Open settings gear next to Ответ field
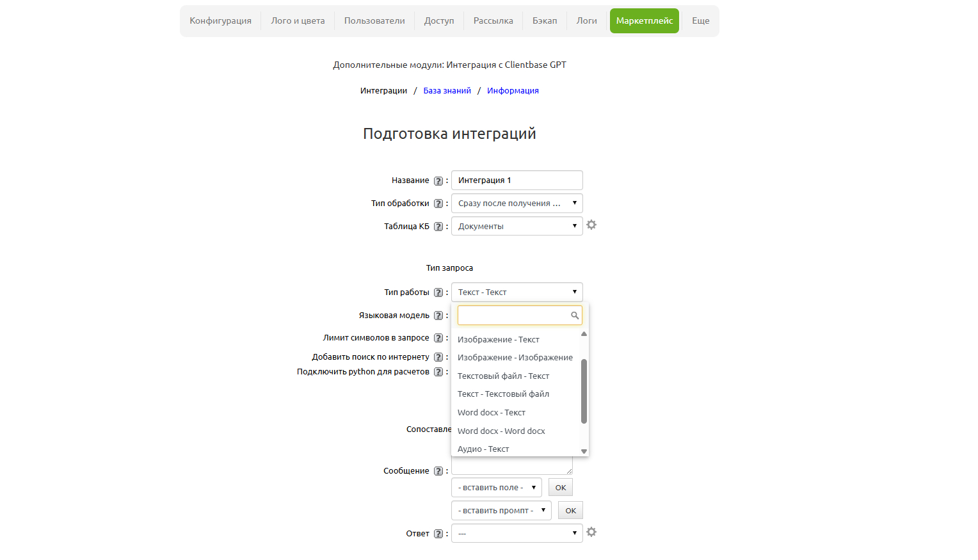Image resolution: width=978 pixels, height=560 pixels. click(x=591, y=532)
